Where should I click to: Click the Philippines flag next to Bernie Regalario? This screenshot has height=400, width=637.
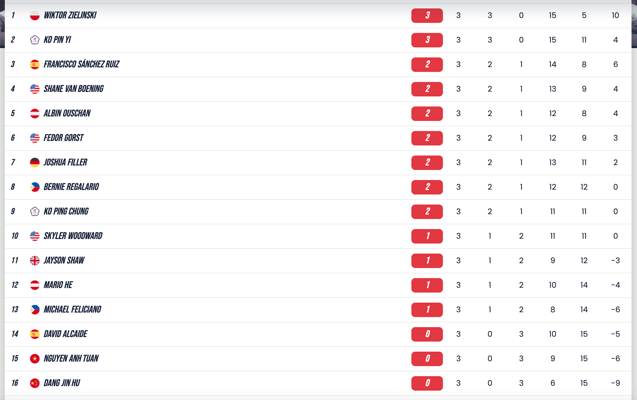pyautogui.click(x=35, y=187)
